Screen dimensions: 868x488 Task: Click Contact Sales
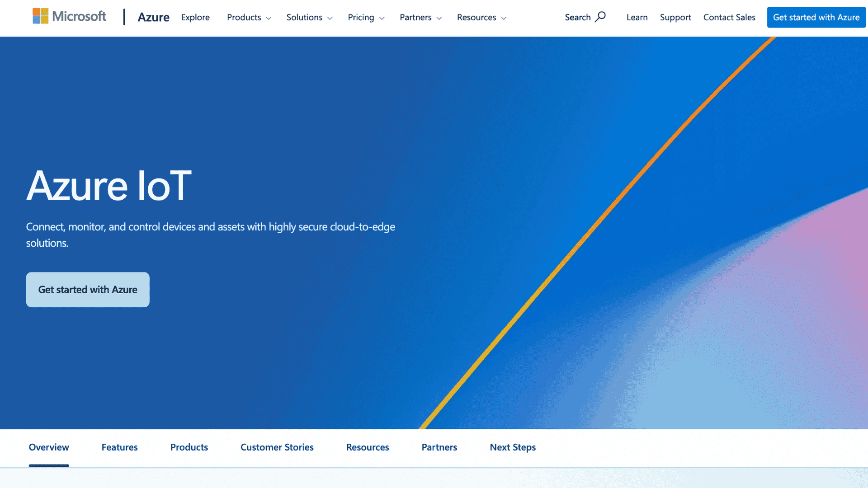coord(729,17)
